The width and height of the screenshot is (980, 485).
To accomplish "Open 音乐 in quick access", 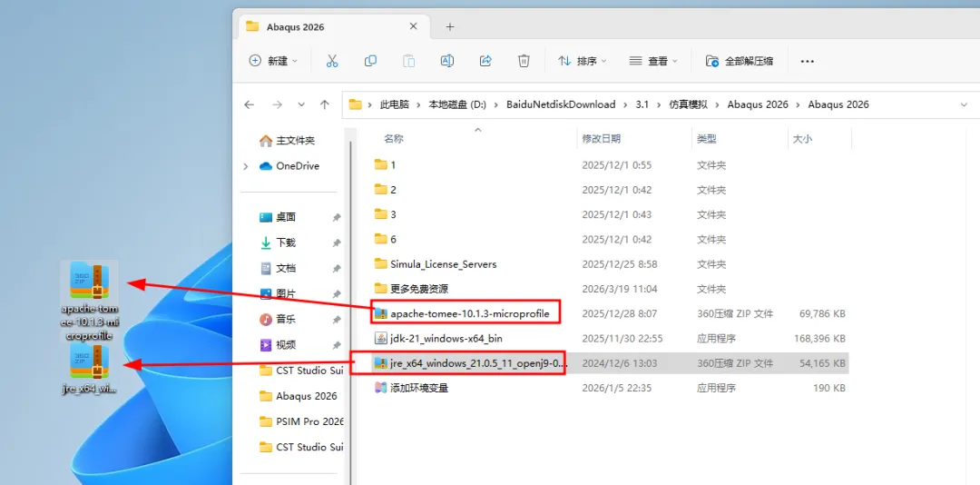I will point(279,319).
